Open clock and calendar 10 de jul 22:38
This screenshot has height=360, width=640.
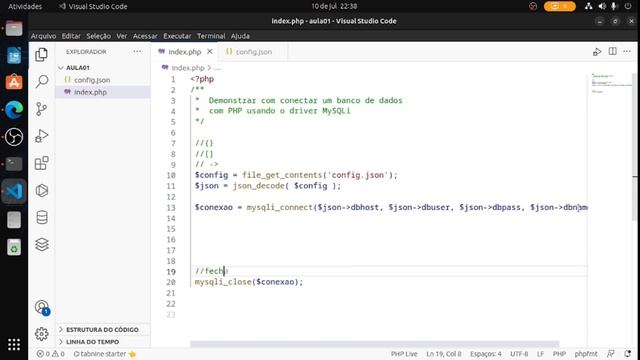tap(334, 6)
